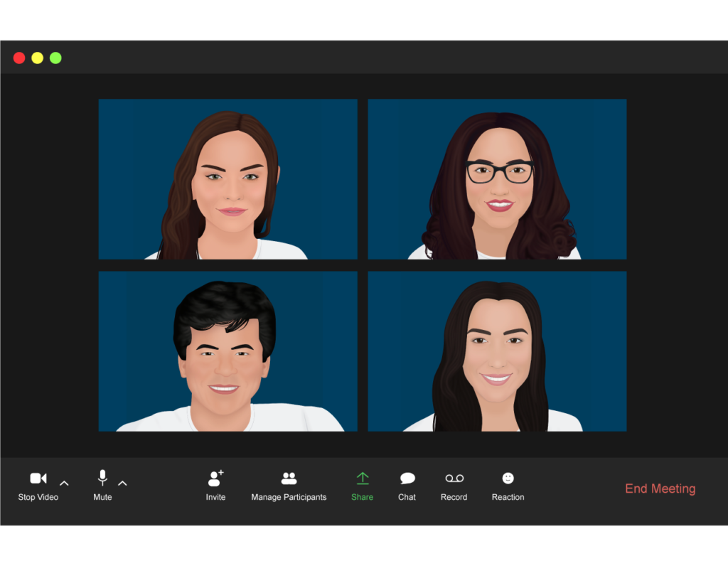This screenshot has height=566, width=728.
Task: Select the video tile of woman with glasses
Action: click(x=497, y=178)
